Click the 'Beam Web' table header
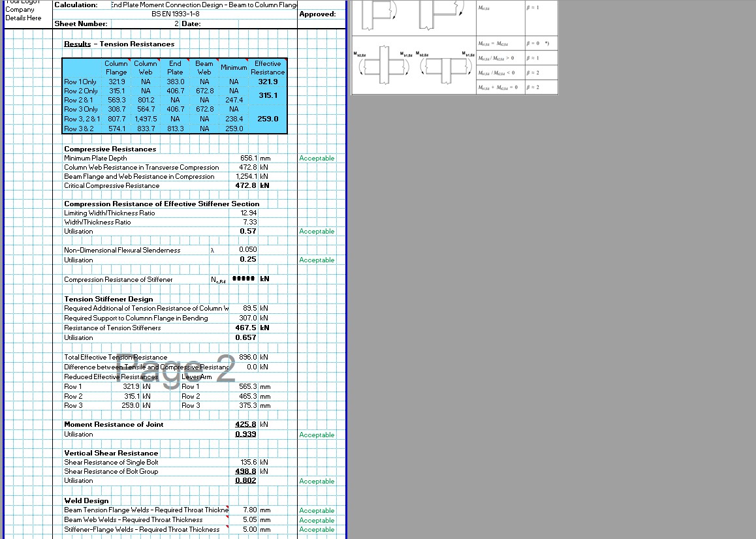The width and height of the screenshot is (756, 539). 204,68
